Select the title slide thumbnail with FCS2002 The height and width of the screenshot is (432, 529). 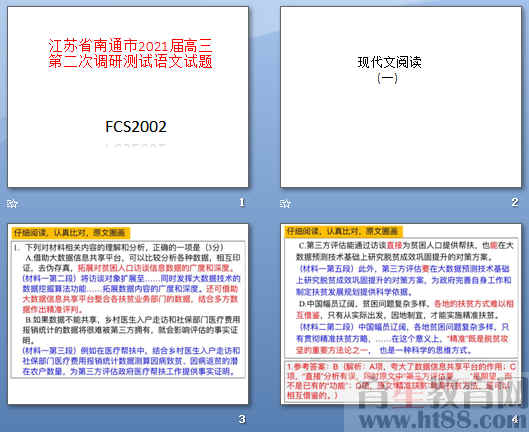128,97
